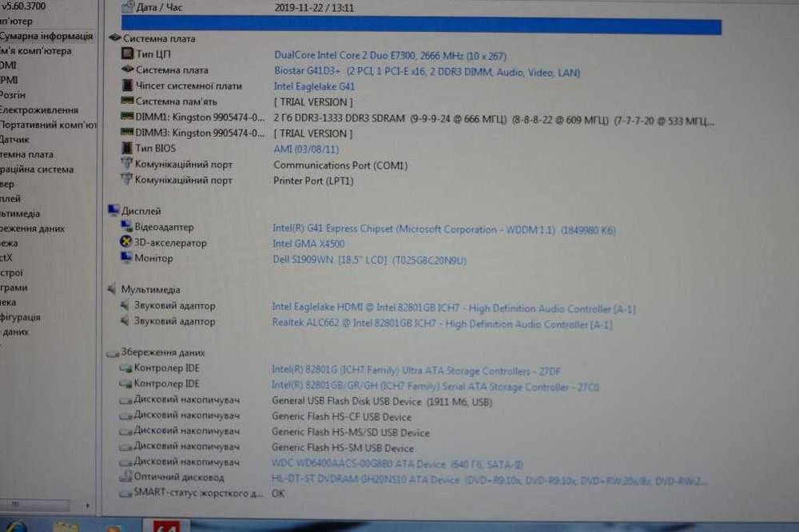Select the DirectX item in the left tree
Viewport: 799px width, 532px height.
[6, 258]
